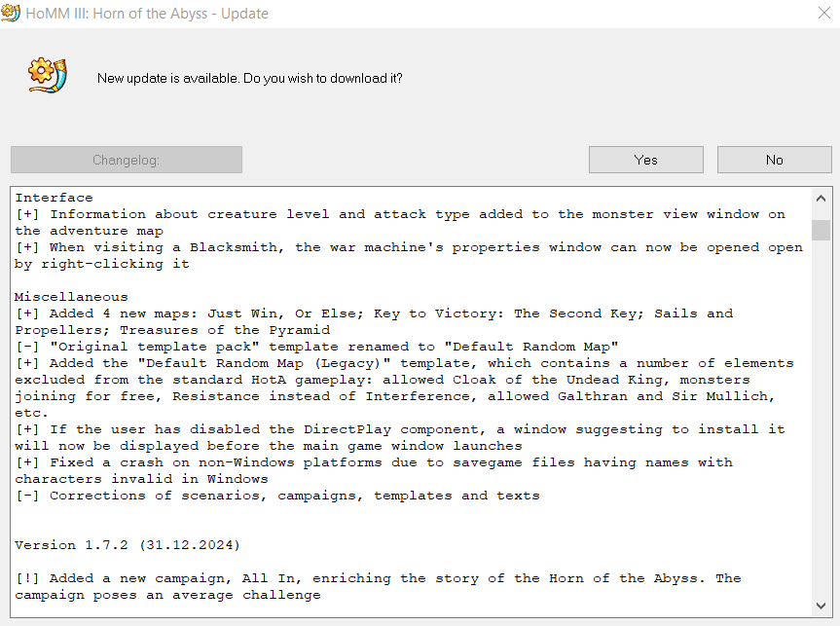Click the 'Default Random Map (Legacy)' entry line
This screenshot has width=840, height=626.
click(x=405, y=388)
